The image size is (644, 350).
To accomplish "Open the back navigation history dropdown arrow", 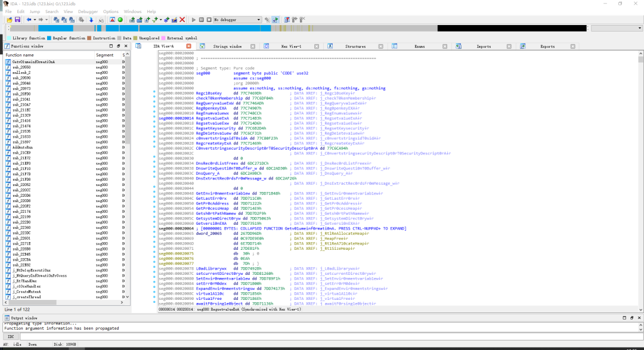I will [35, 20].
